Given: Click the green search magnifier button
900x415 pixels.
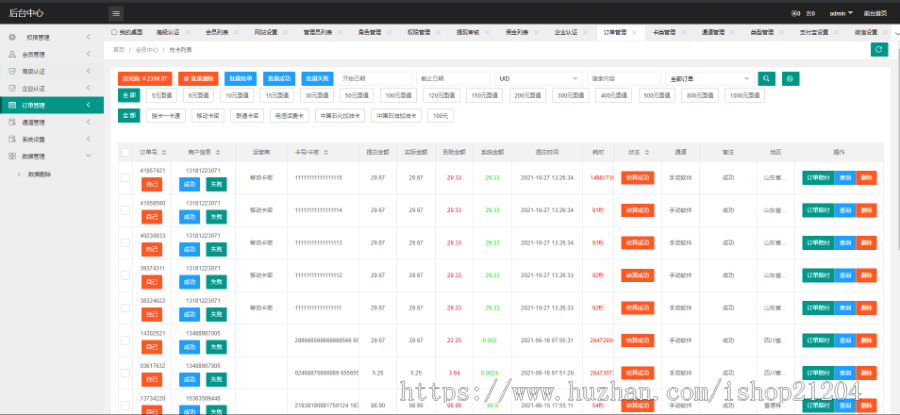Looking at the screenshot, I should click(766, 78).
